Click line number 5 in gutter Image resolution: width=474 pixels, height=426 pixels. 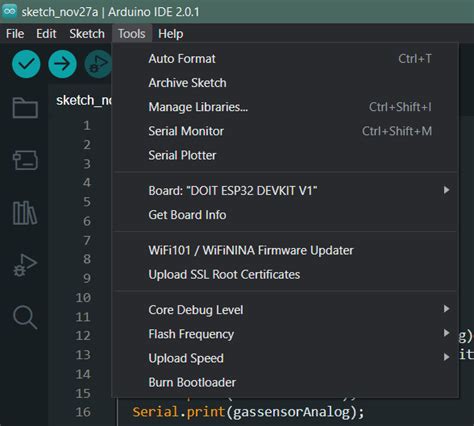tap(87, 202)
